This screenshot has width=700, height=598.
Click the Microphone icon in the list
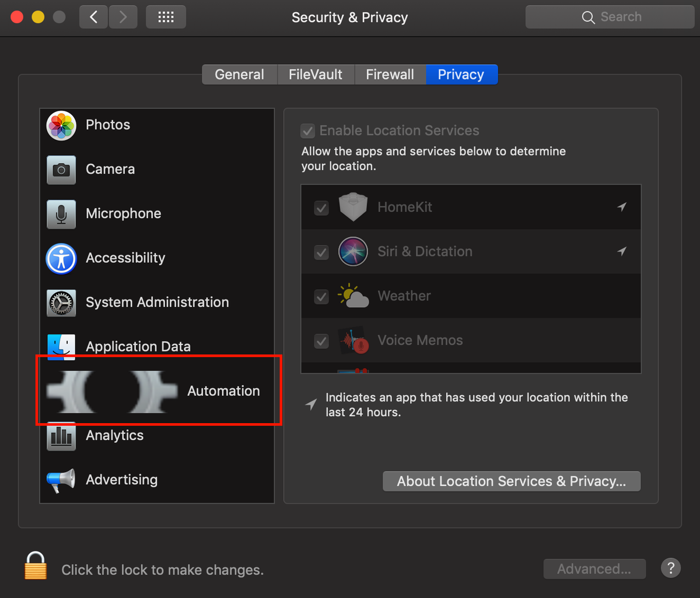[x=61, y=214]
